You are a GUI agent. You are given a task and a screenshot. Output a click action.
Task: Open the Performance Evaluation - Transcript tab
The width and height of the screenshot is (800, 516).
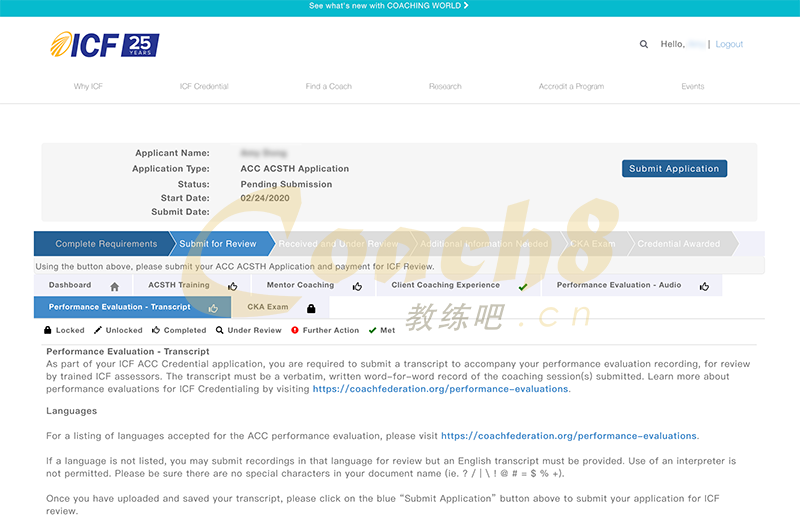[x=119, y=307]
